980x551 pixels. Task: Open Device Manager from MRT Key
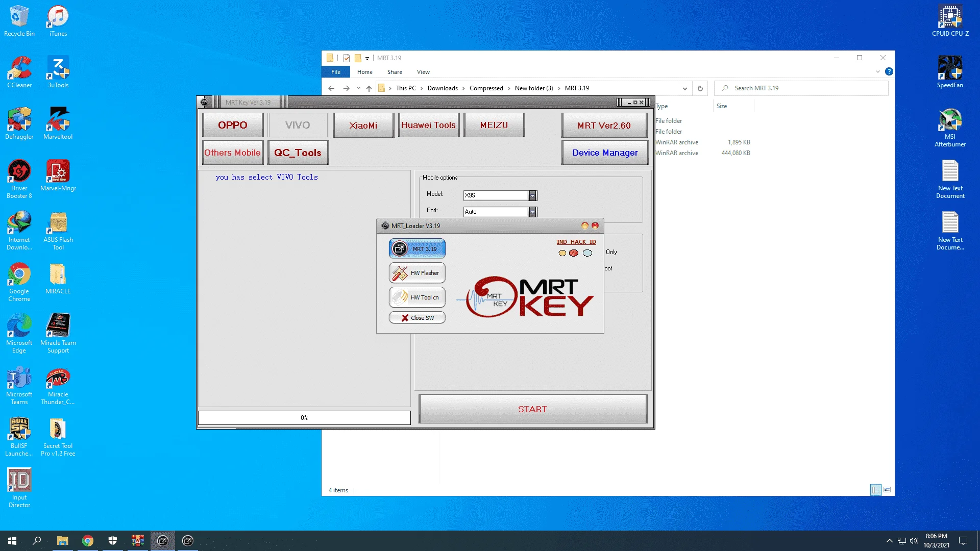pos(605,153)
